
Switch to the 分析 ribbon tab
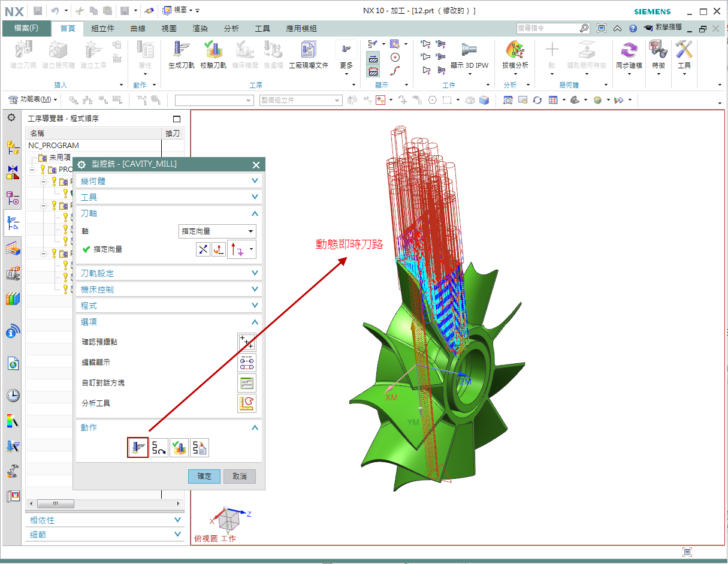tap(231, 28)
